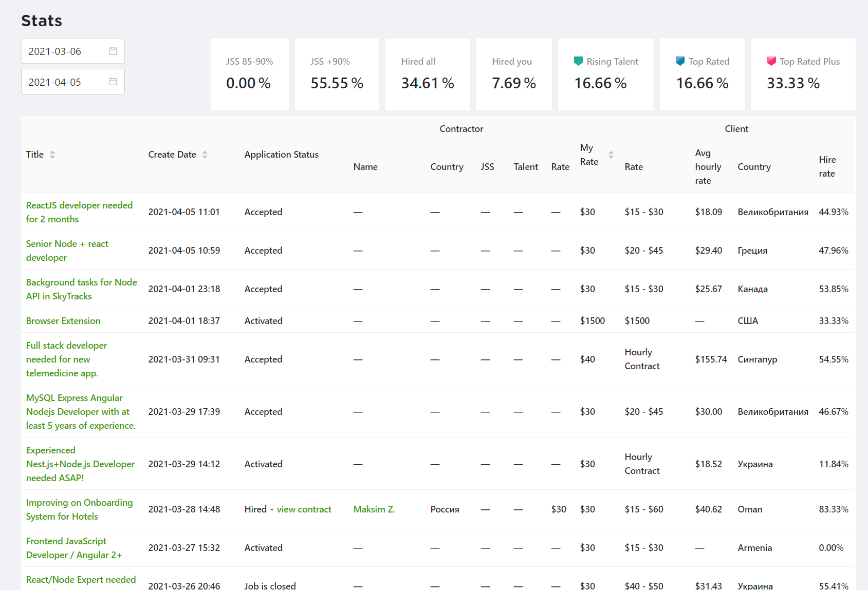The width and height of the screenshot is (868, 590).
Task: Select the 'Hired all' stat card
Action: [428, 74]
